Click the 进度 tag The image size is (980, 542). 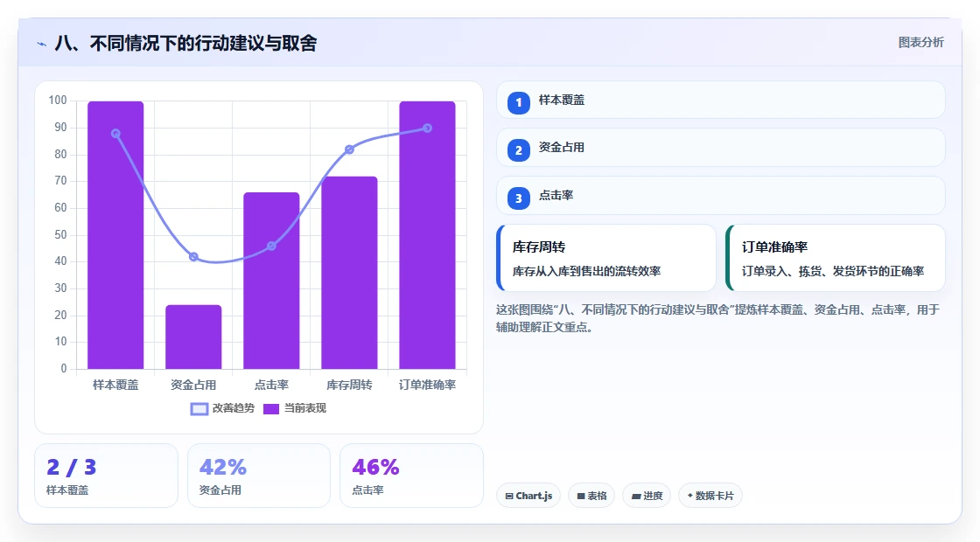[647, 496]
